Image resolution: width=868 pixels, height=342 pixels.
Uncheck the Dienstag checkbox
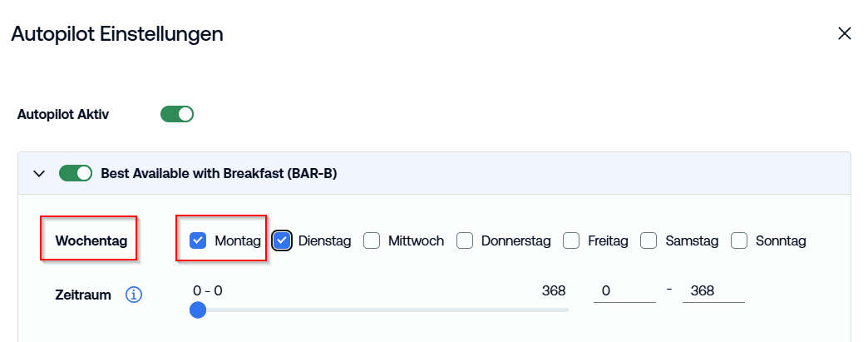(282, 240)
